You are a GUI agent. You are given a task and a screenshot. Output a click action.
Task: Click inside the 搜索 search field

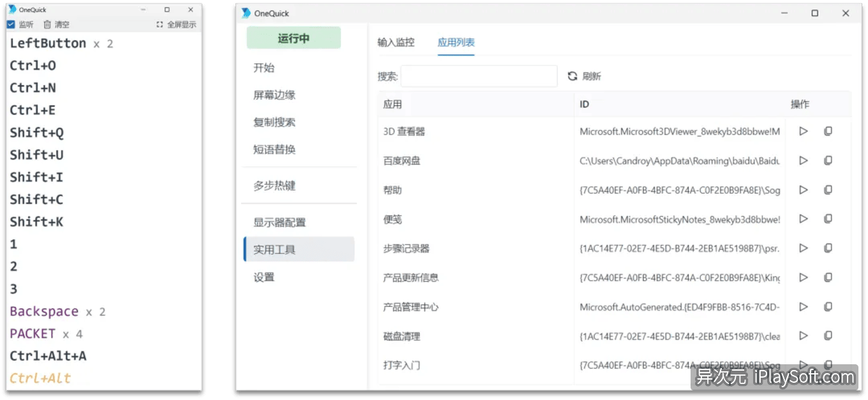click(x=479, y=76)
